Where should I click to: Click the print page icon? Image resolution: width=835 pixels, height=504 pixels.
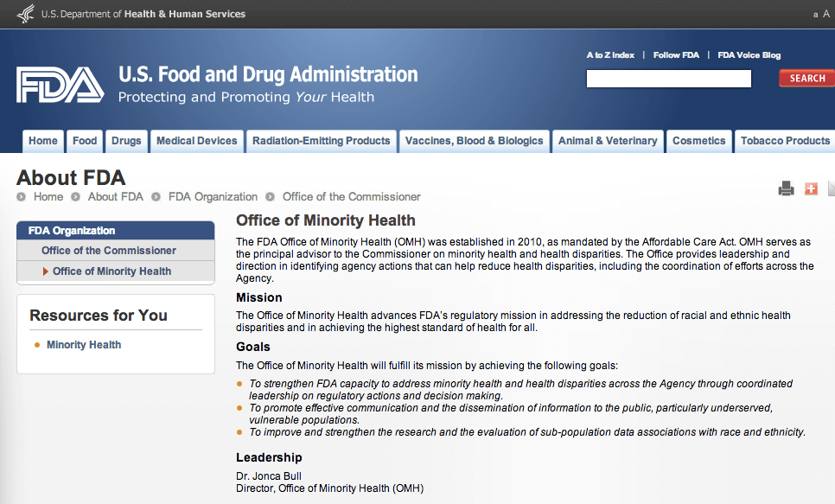[786, 188]
